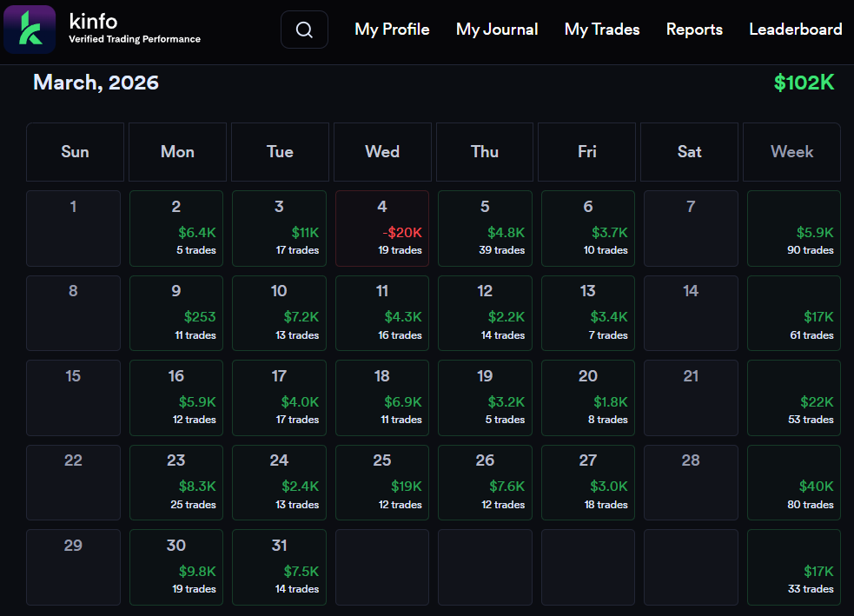
Task: Open the search magnifier button
Action: [x=304, y=30]
